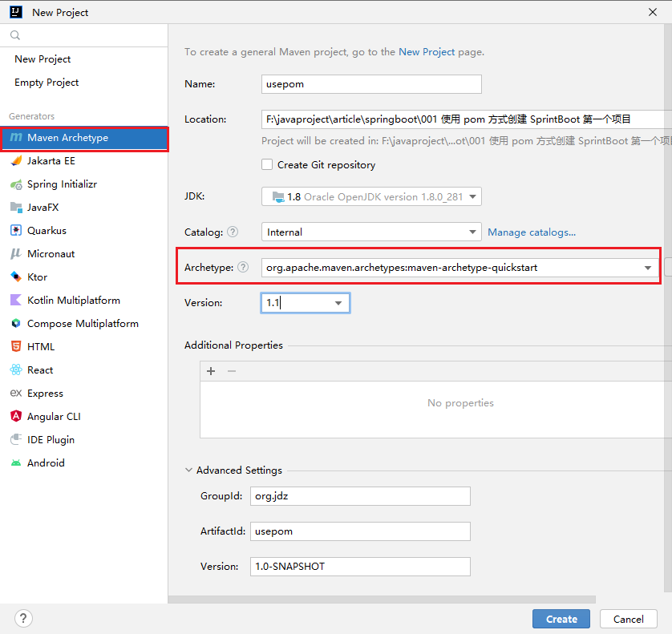672x634 pixels.
Task: Remove a property with the minus icon
Action: 232,371
